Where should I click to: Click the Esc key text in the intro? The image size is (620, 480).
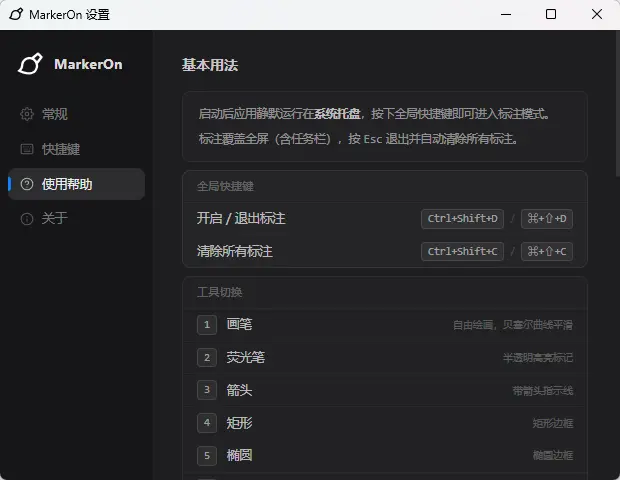372,139
